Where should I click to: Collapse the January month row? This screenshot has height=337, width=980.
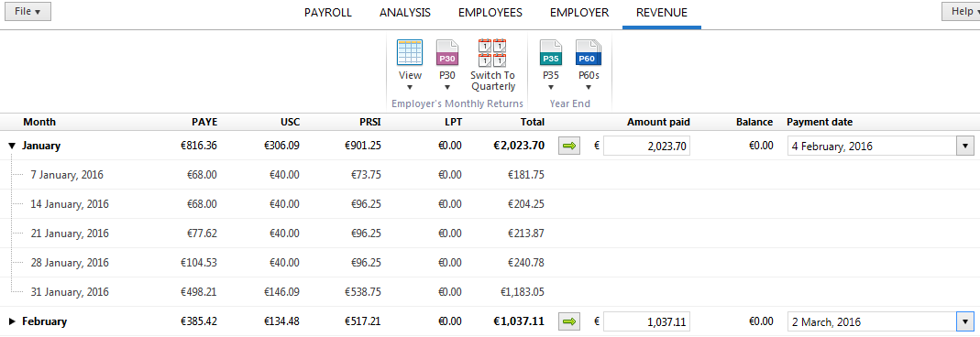pyautogui.click(x=12, y=146)
